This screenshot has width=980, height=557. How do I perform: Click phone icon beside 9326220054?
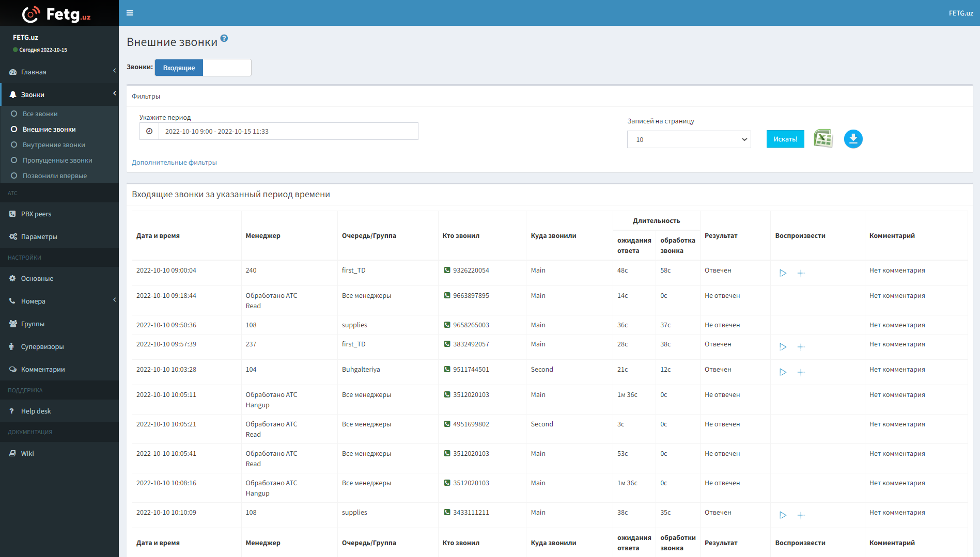447,270
